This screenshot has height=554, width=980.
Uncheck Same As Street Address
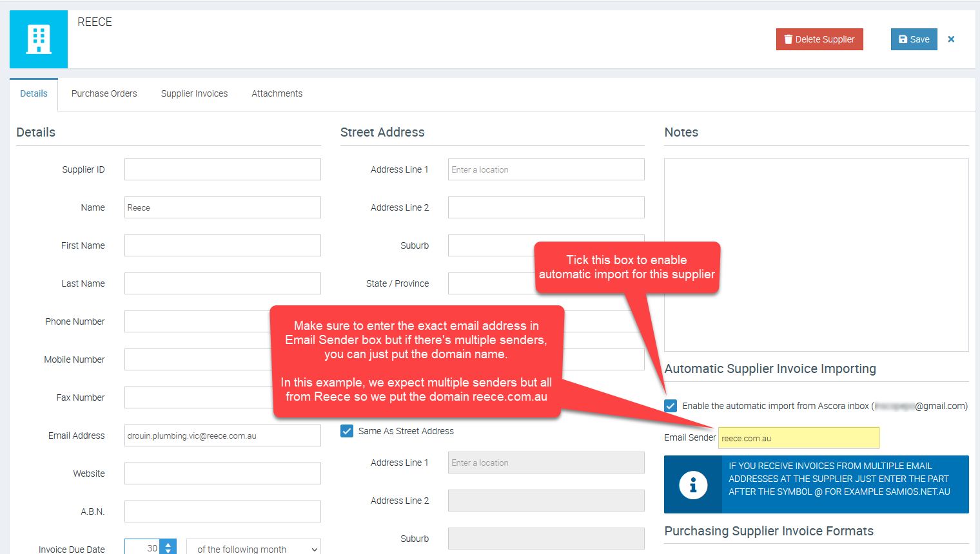point(347,431)
